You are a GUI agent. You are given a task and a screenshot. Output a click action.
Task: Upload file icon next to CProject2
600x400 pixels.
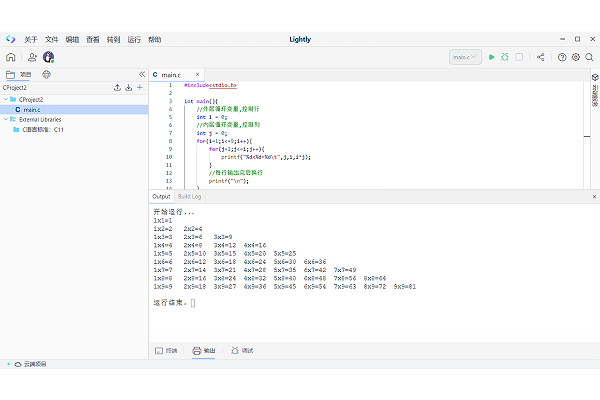117,88
